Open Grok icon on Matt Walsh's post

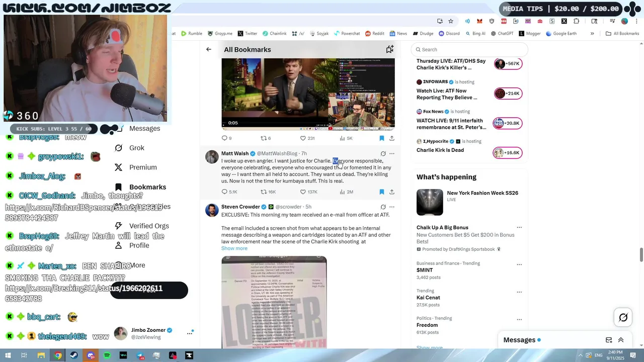(383, 154)
